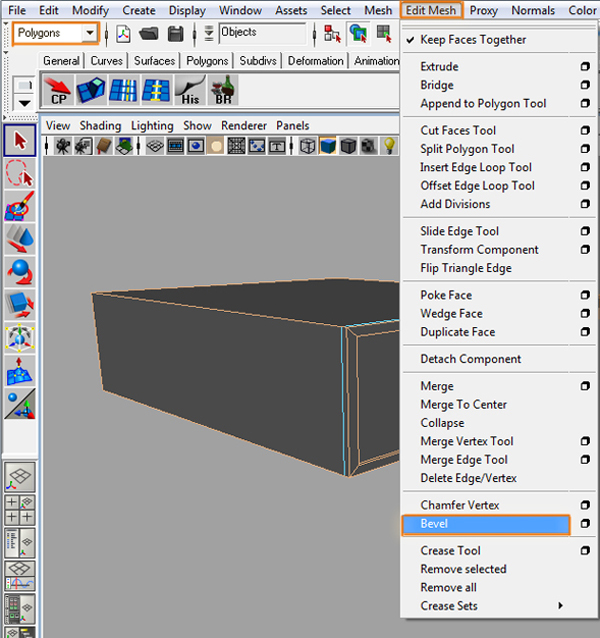The image size is (600, 638).
Task: Toggle Keep Faces Together checkmark
Action: (x=410, y=40)
